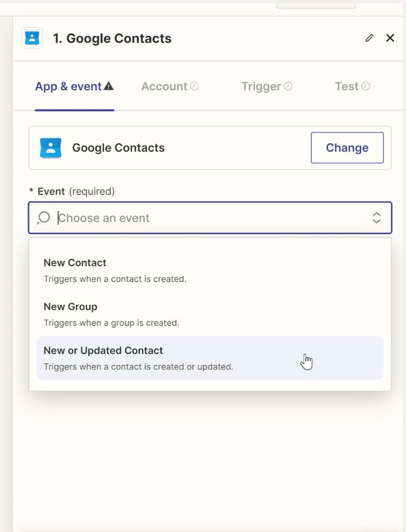The width and height of the screenshot is (406, 532).
Task: Click the step title 1. Google Contacts
Action: 112,38
